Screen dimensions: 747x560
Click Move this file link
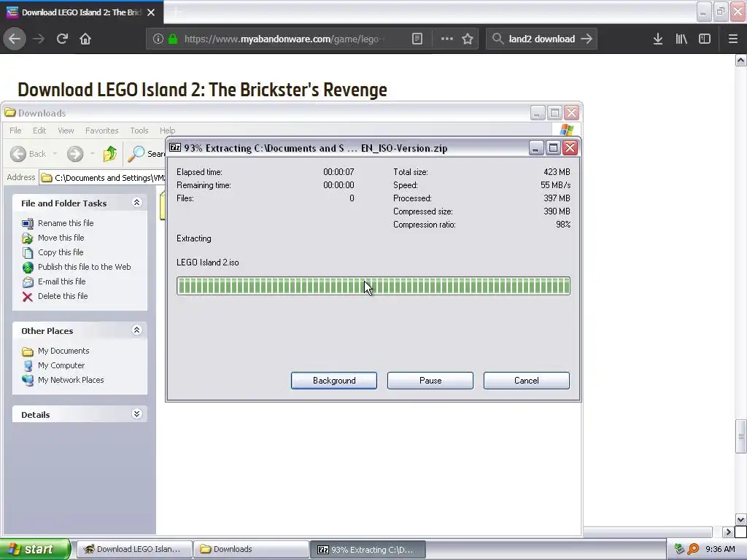pos(61,238)
